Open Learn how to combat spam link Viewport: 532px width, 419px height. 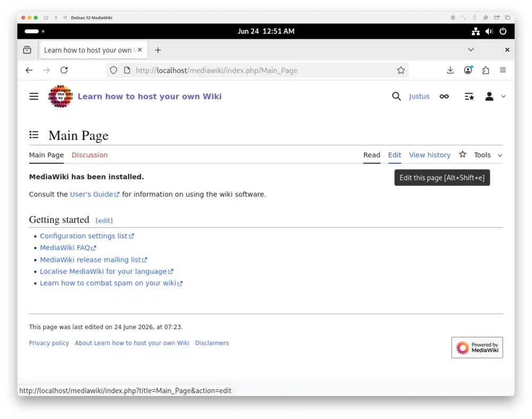(x=111, y=283)
